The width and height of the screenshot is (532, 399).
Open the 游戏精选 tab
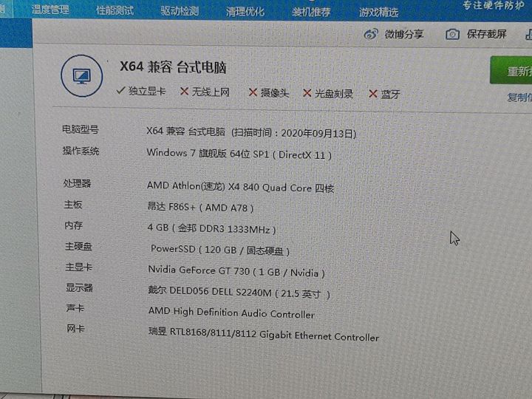(x=378, y=13)
